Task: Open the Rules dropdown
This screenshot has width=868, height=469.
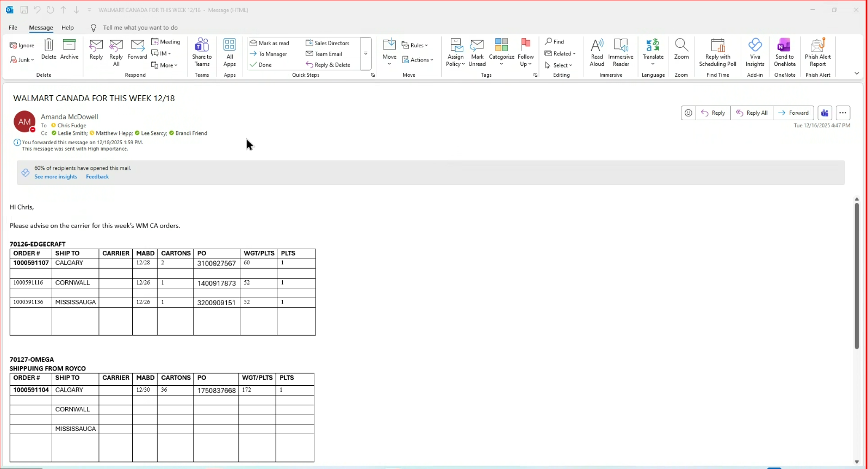Action: coord(415,45)
